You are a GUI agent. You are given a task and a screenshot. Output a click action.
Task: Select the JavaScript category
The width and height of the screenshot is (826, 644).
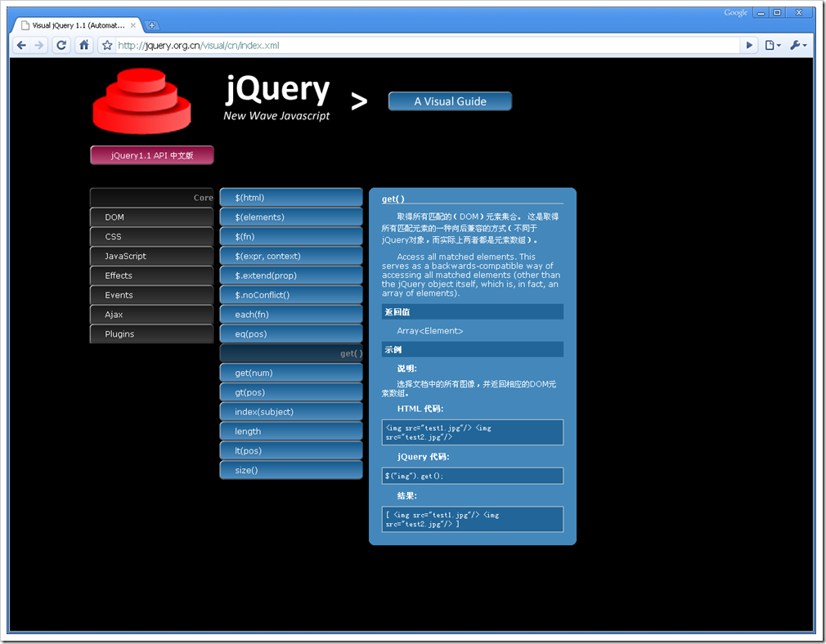pyautogui.click(x=152, y=256)
